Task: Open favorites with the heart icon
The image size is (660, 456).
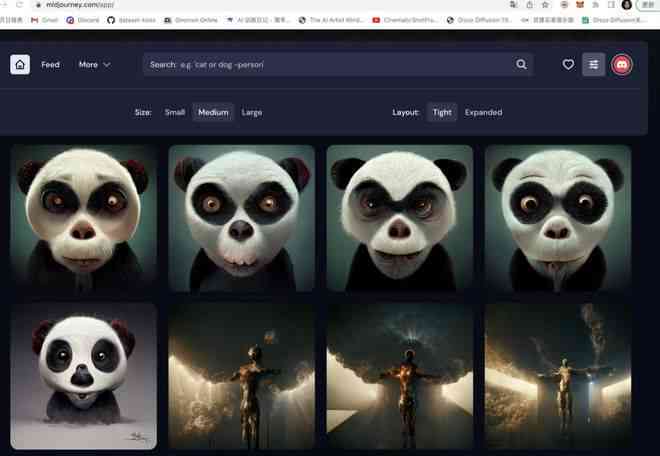Action: pyautogui.click(x=568, y=64)
